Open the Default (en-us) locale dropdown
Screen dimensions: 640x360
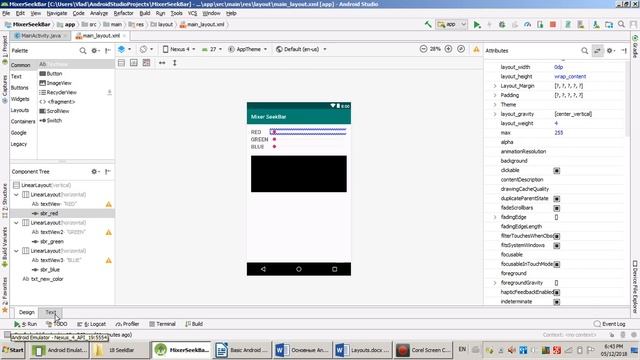(x=301, y=49)
